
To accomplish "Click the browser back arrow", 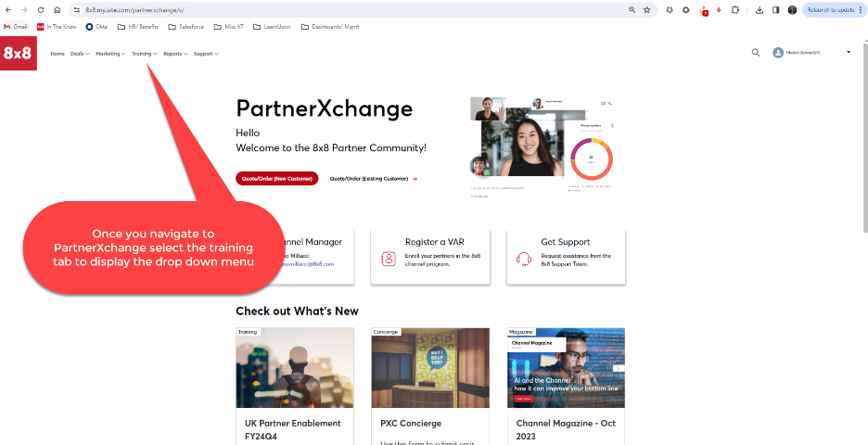I will click(x=8, y=10).
